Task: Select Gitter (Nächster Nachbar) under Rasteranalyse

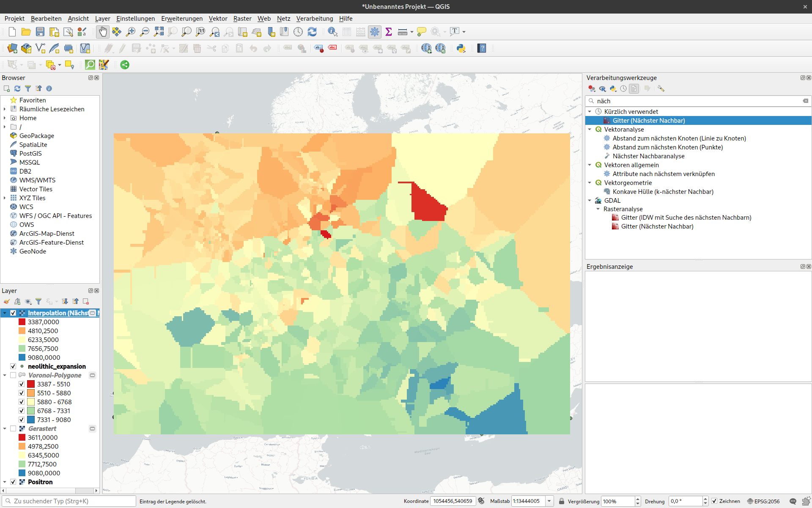Action: [657, 226]
